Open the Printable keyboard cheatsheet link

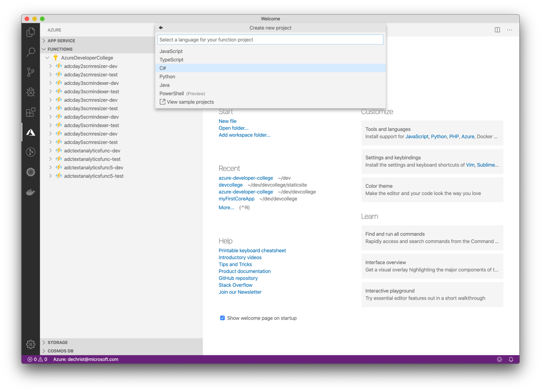coord(252,250)
